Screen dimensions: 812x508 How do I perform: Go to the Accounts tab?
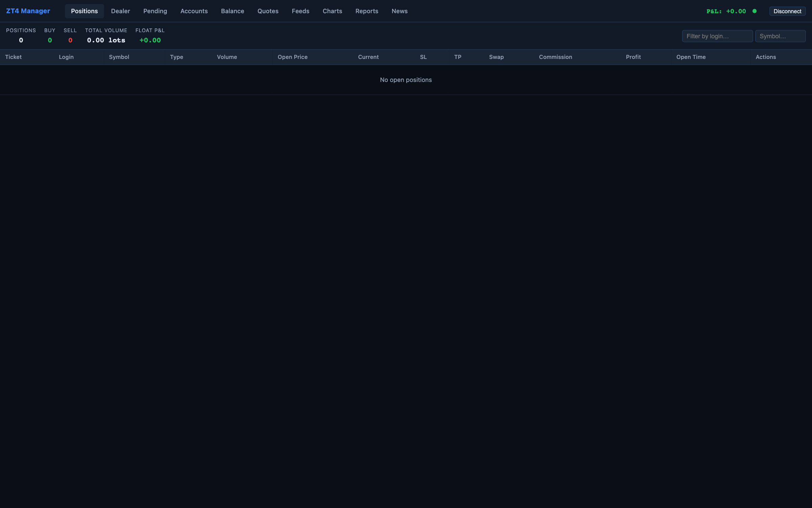point(194,11)
